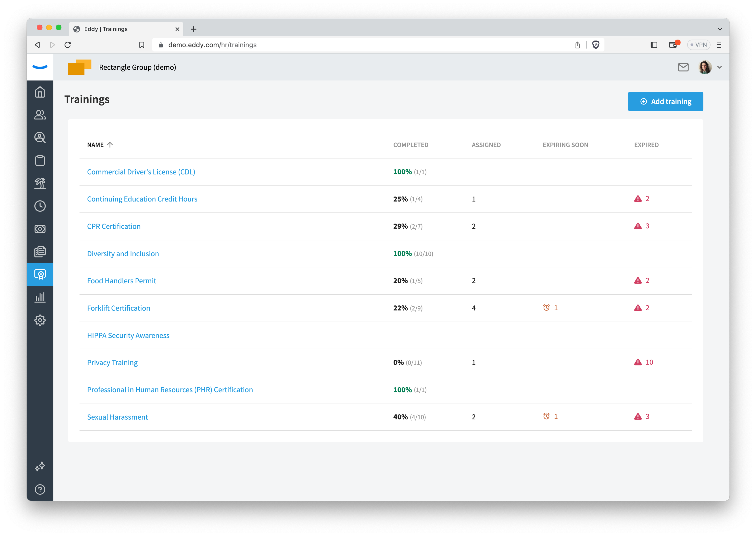Click the expired warning icon for CPR Certification

coord(637,226)
